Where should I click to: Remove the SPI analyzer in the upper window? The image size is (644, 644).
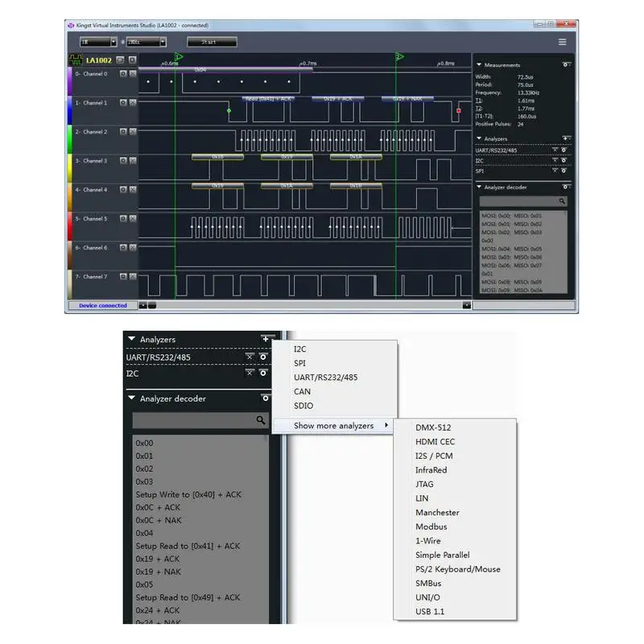click(555, 171)
